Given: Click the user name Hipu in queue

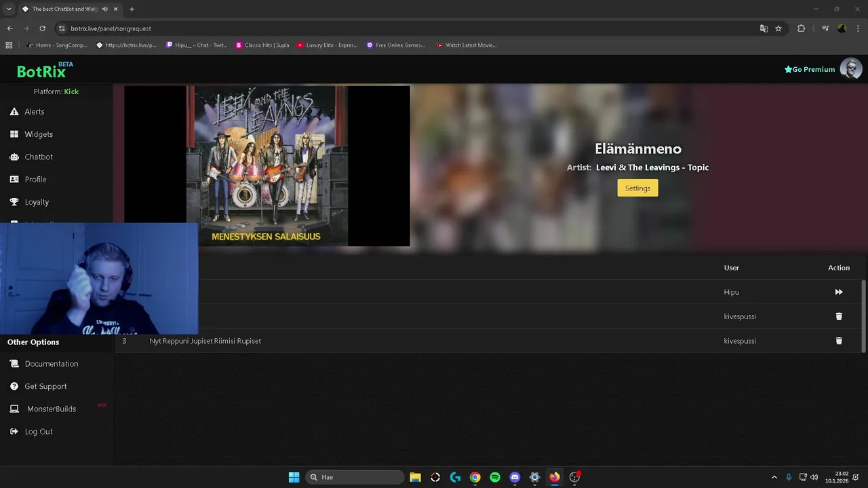Looking at the screenshot, I should (732, 292).
